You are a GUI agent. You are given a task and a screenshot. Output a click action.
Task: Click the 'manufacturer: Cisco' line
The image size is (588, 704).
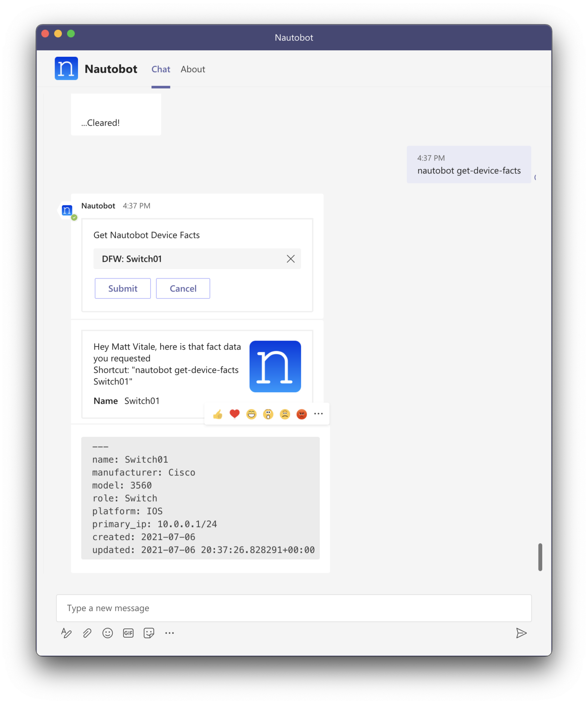144,473
